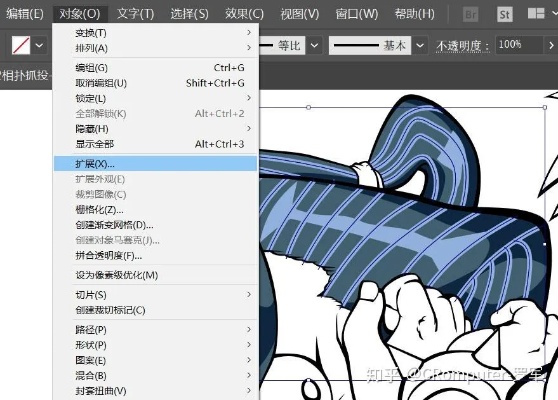Expand the 路径(P) submenu
Viewport: 558px width, 400px height.
point(155,330)
